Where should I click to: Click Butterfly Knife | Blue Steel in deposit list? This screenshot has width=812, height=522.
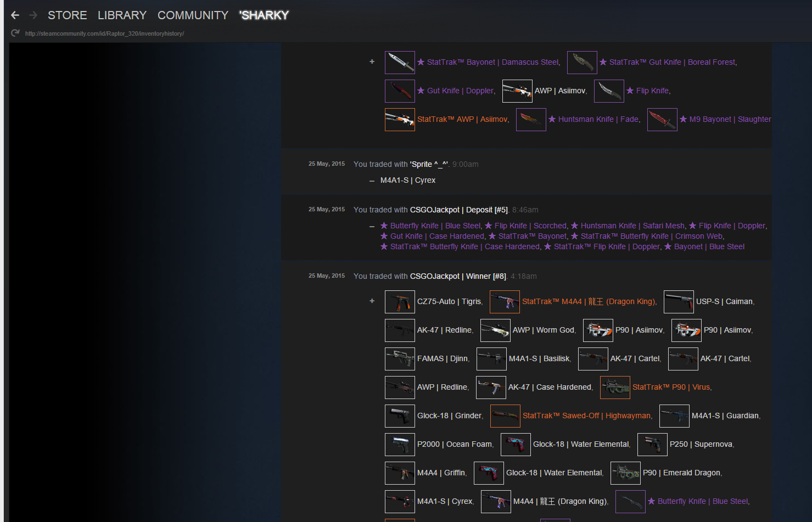click(x=430, y=226)
